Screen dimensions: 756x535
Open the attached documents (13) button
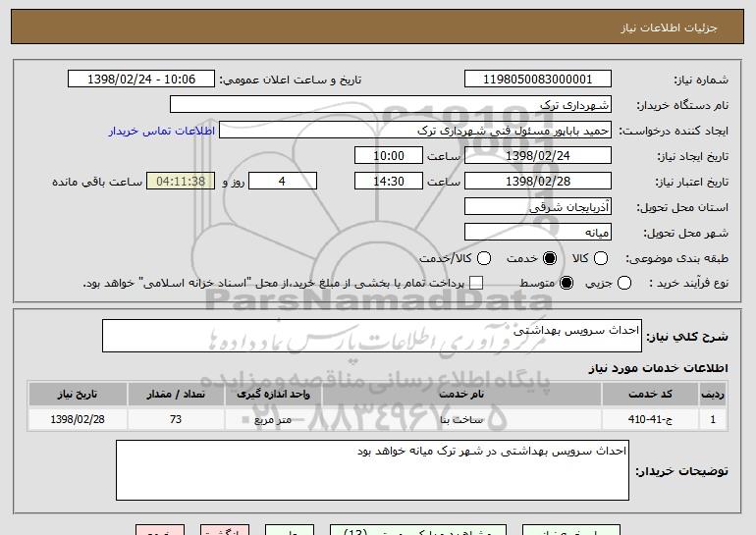point(418,530)
